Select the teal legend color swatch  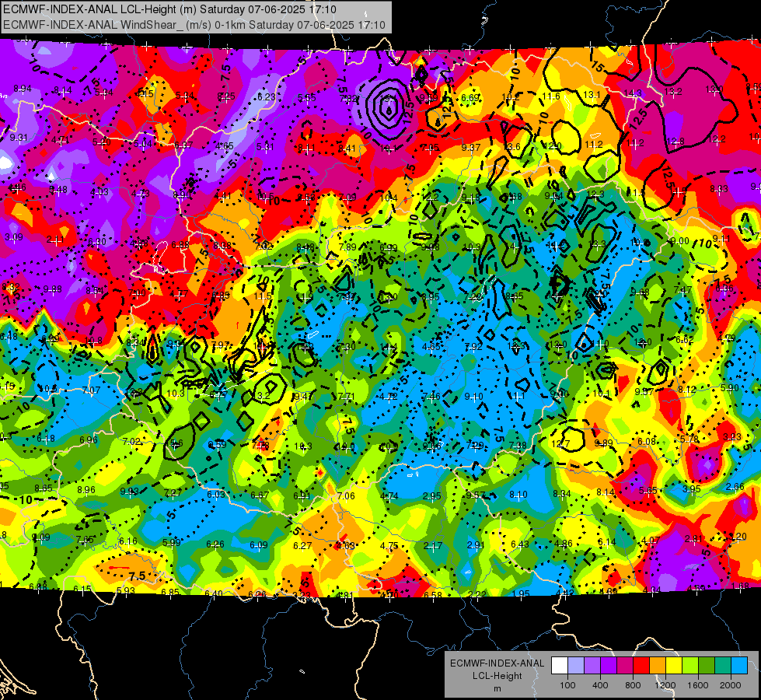(x=723, y=665)
